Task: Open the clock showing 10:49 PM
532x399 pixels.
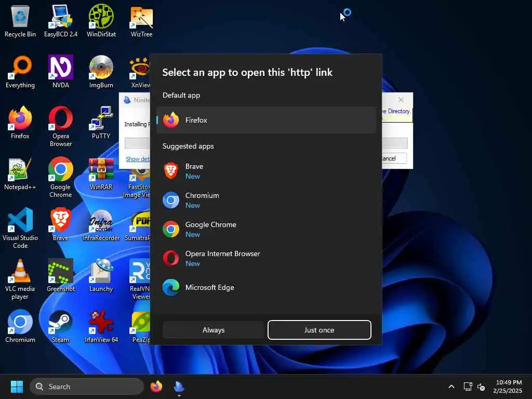Action: tap(508, 387)
